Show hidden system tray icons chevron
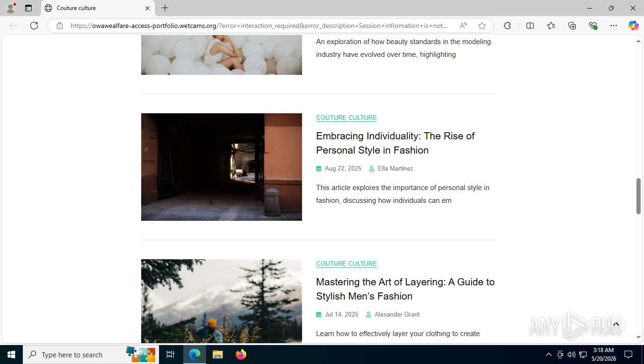Screen dimensions: 644x364 tap(549, 355)
